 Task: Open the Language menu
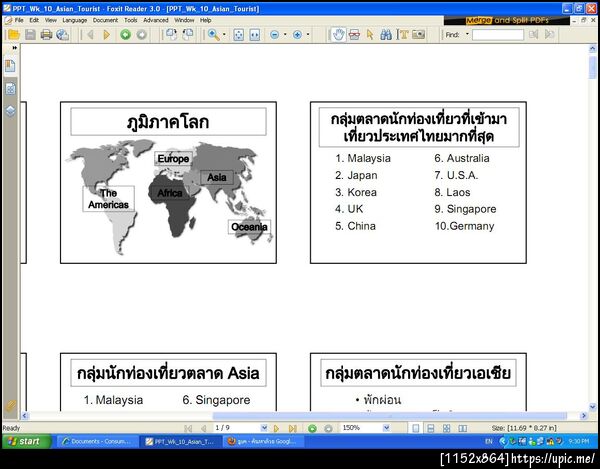pyautogui.click(x=75, y=20)
